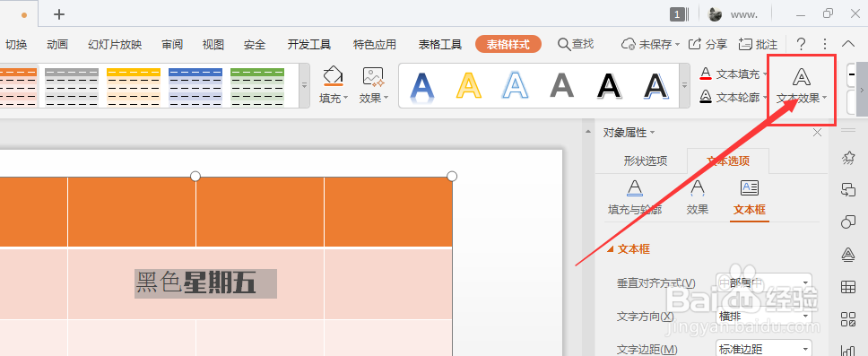Choose the solid gray WordArt style
The width and height of the screenshot is (868, 356).
click(562, 86)
